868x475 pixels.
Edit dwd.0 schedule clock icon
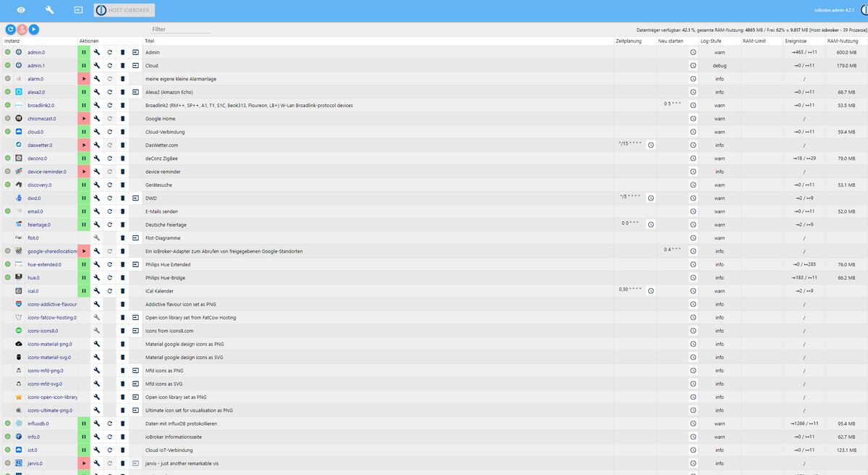coord(650,198)
